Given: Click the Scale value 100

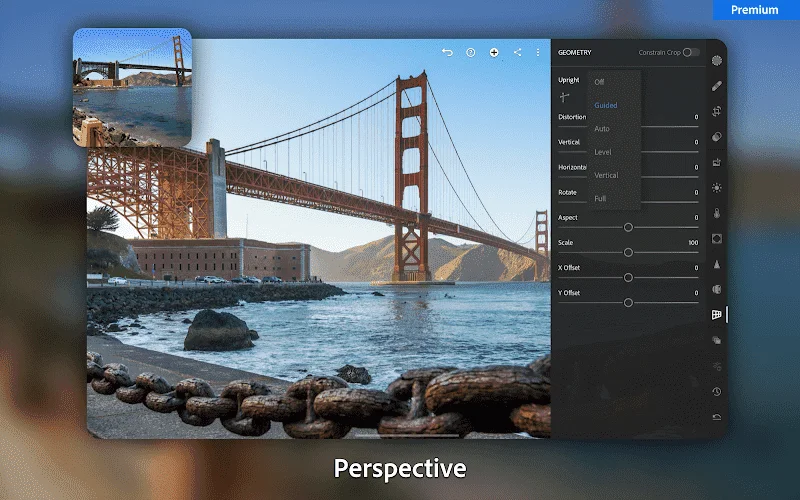Looking at the screenshot, I should (693, 242).
